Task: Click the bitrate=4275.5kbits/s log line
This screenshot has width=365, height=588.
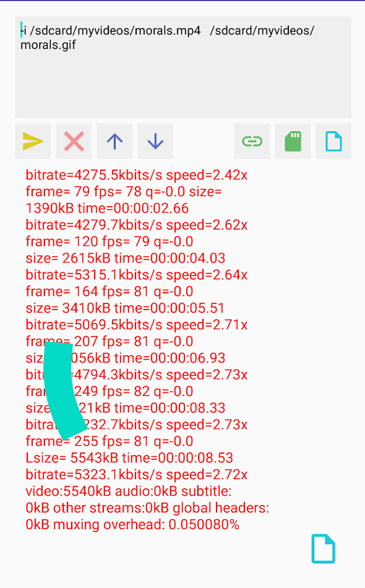Action: pos(136,175)
